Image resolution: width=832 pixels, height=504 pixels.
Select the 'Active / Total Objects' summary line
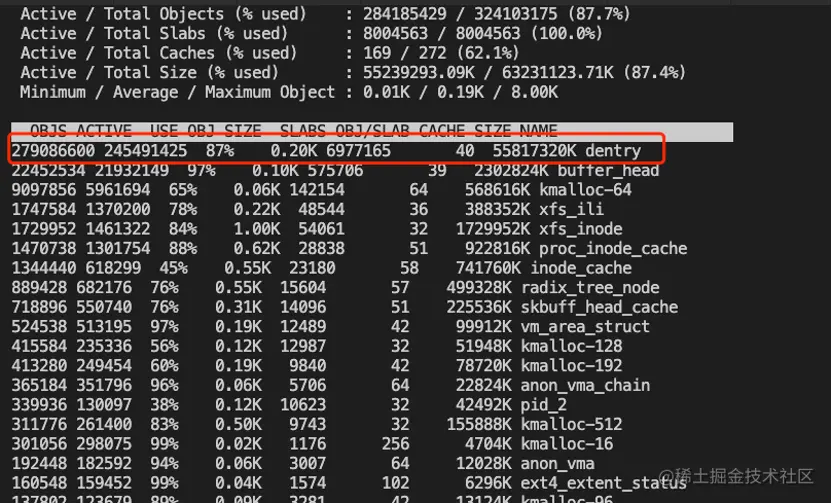(x=325, y=13)
